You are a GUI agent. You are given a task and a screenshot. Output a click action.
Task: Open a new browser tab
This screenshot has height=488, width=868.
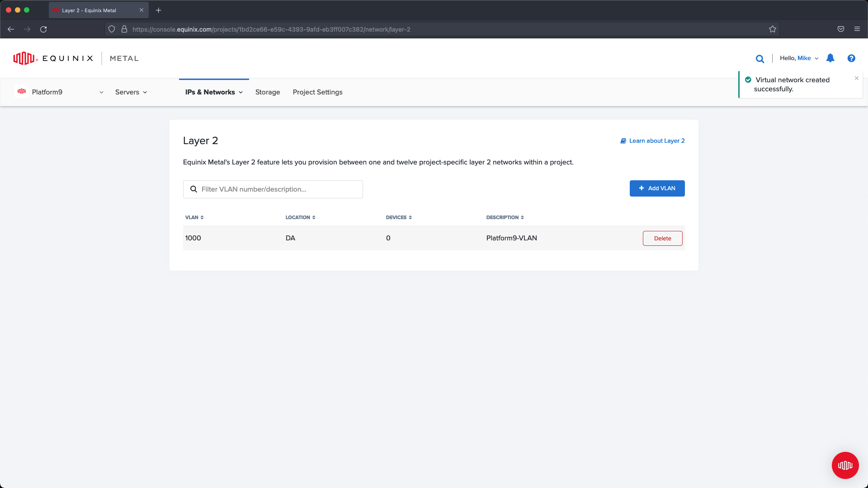[159, 10]
